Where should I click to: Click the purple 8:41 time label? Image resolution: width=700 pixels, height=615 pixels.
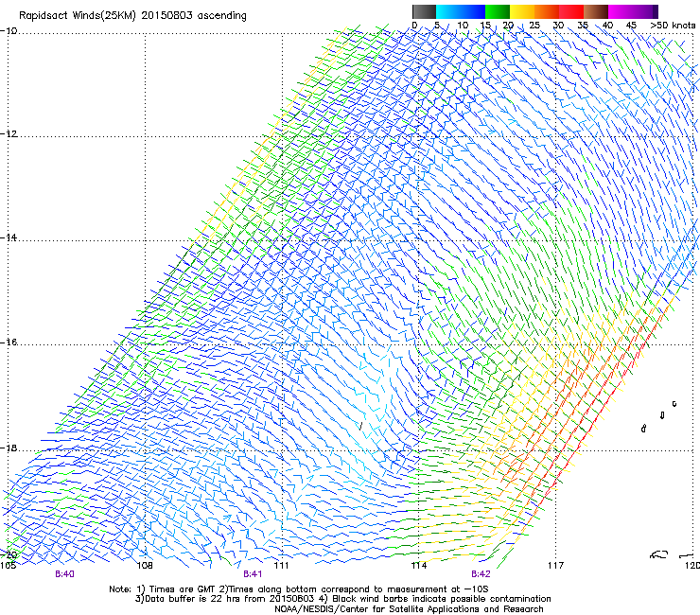[253, 574]
